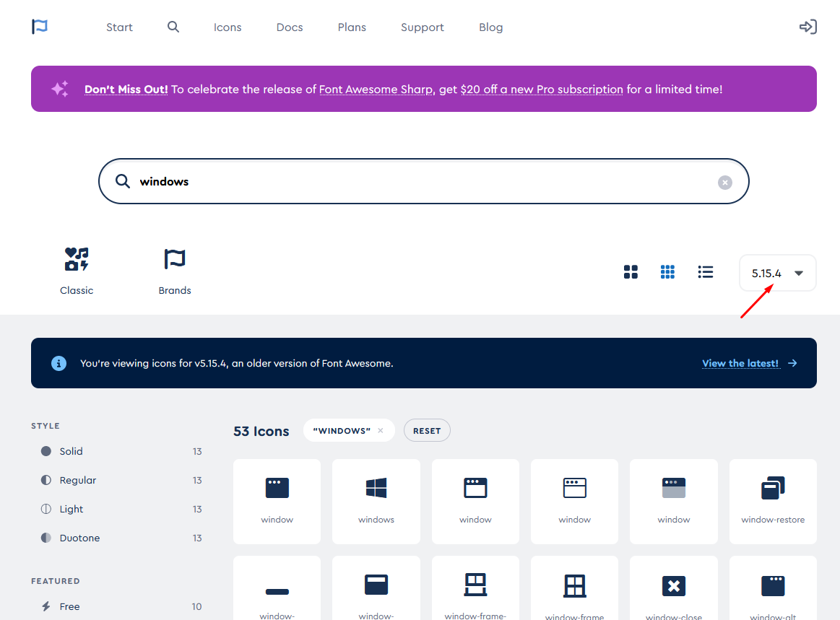The image size is (840, 620).
Task: Open the window-frame-open icon card
Action: point(475,588)
